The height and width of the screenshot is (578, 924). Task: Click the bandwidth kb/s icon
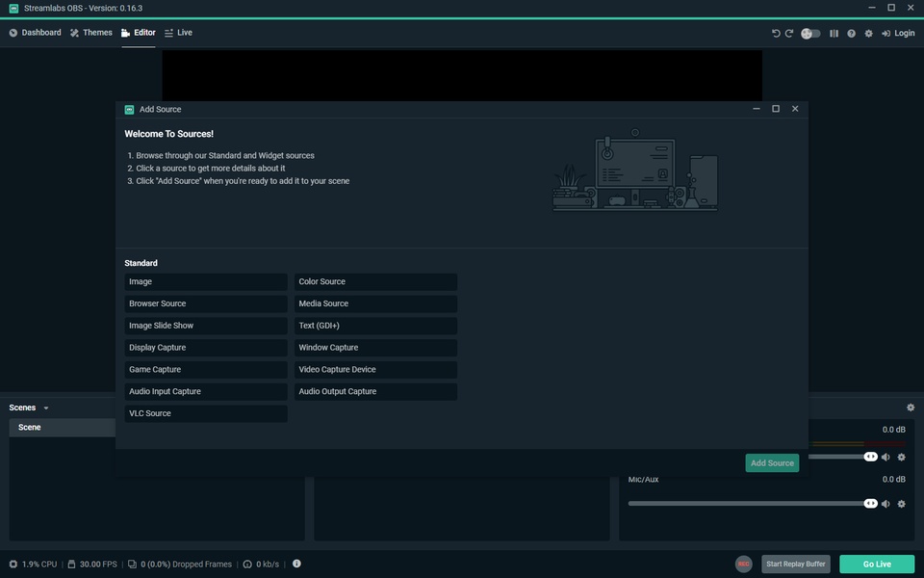[x=247, y=564]
